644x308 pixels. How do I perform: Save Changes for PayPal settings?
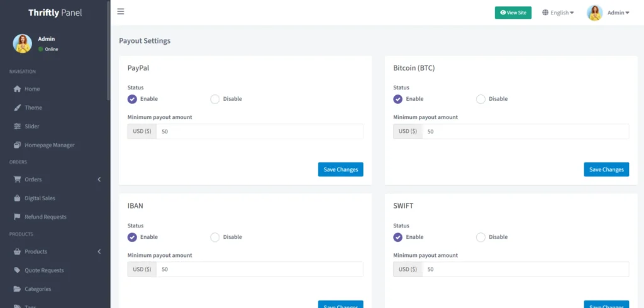coord(340,169)
